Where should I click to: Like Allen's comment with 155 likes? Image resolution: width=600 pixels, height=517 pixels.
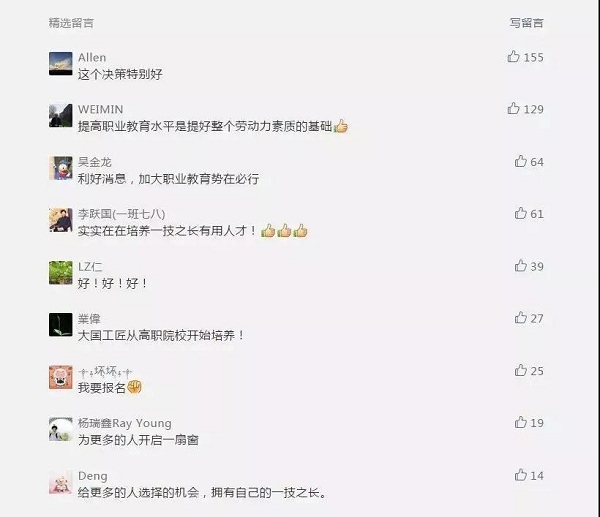coord(513,57)
